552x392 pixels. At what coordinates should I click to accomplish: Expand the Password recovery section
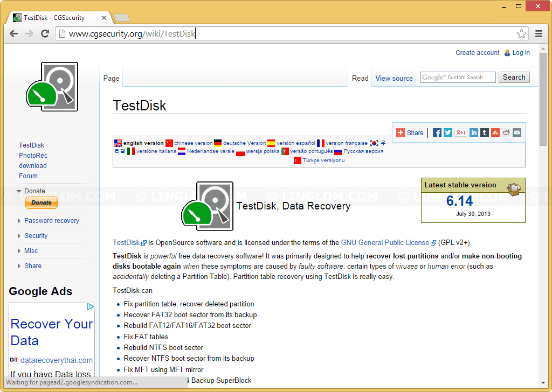click(19, 221)
